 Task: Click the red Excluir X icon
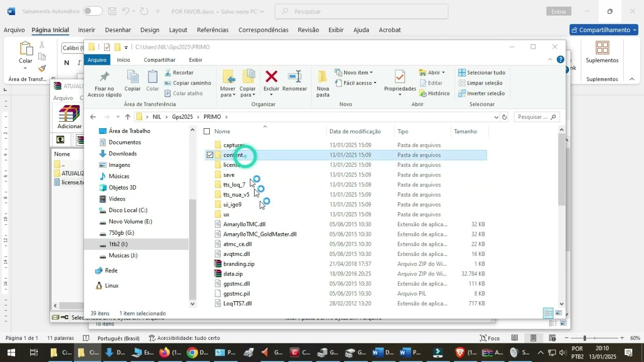click(x=271, y=76)
